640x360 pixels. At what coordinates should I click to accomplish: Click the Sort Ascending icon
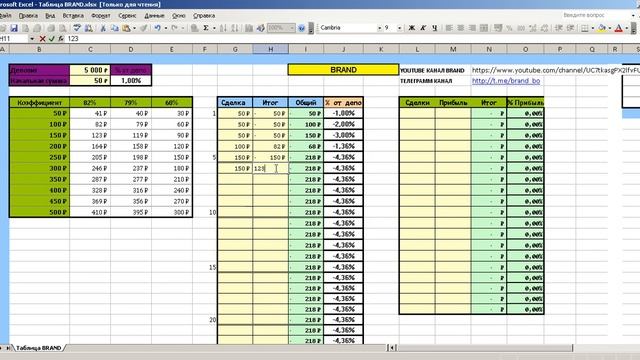(223, 28)
